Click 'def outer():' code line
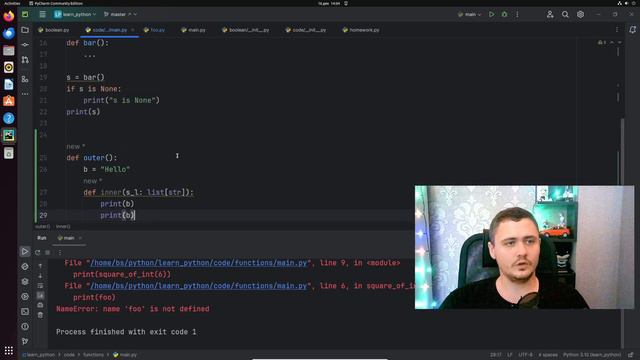 (x=92, y=158)
